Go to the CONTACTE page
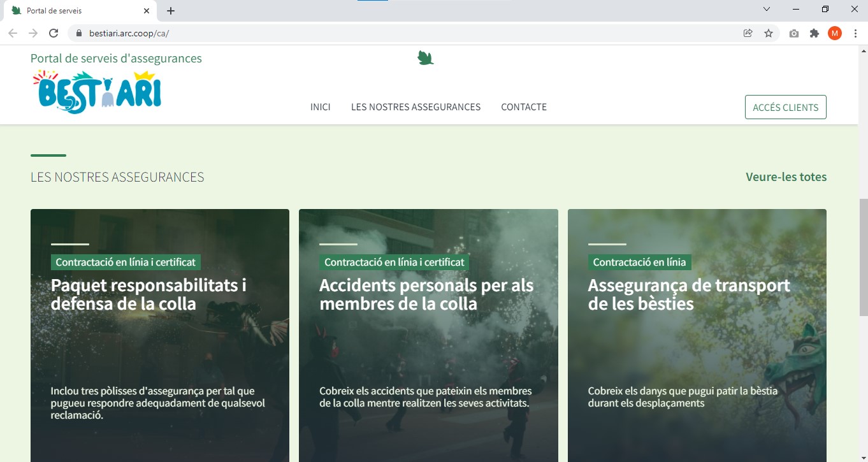 [x=524, y=107]
